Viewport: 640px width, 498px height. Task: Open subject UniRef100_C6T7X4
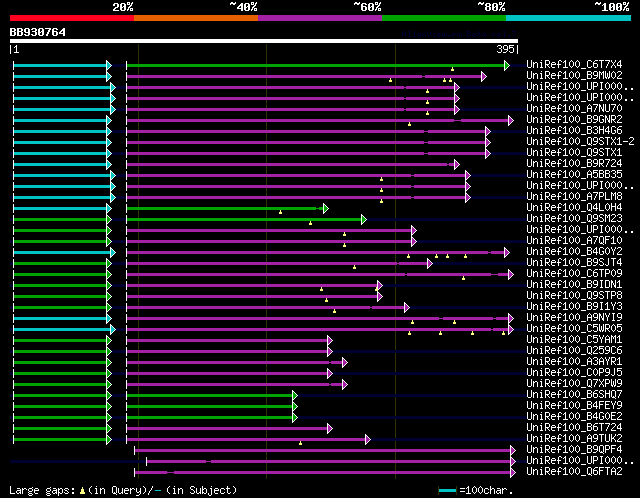click(x=574, y=64)
